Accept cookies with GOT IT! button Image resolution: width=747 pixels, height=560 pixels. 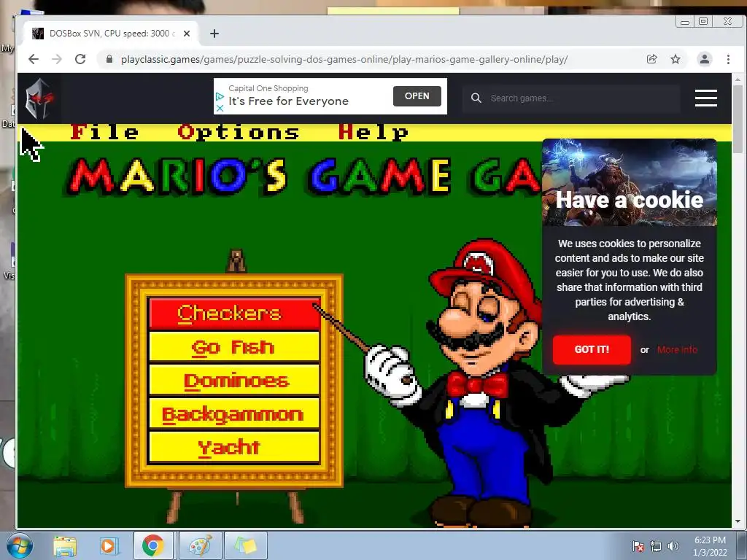(x=592, y=349)
